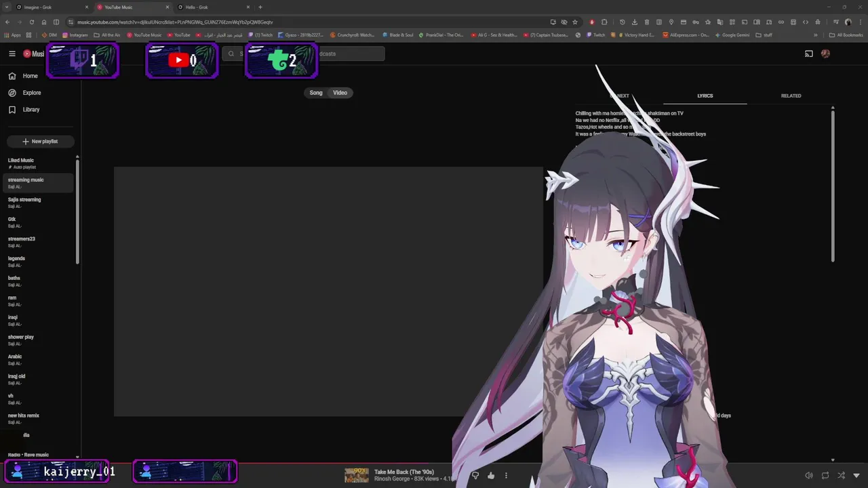
Task: Dislike the current song
Action: tap(475, 476)
